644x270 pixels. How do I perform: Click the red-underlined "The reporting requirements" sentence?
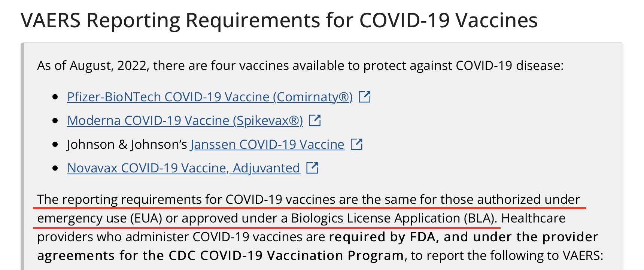(309, 209)
